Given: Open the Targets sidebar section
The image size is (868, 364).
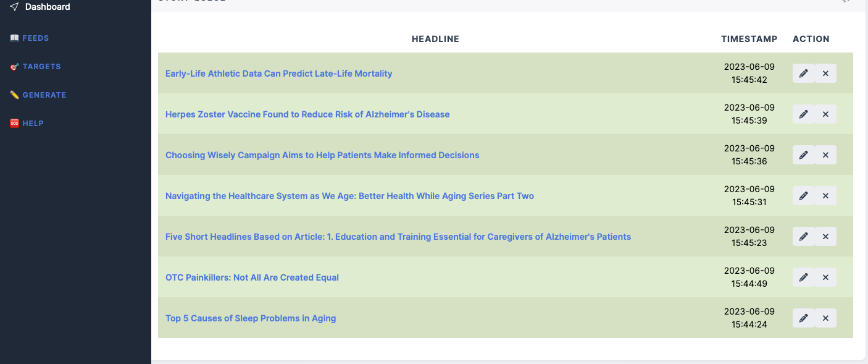Looking at the screenshot, I should 41,67.
